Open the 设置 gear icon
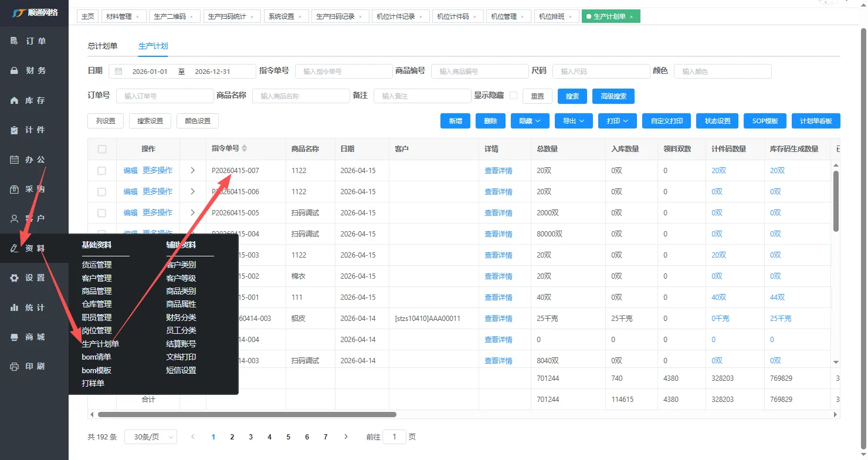868x460 pixels. tap(15, 278)
